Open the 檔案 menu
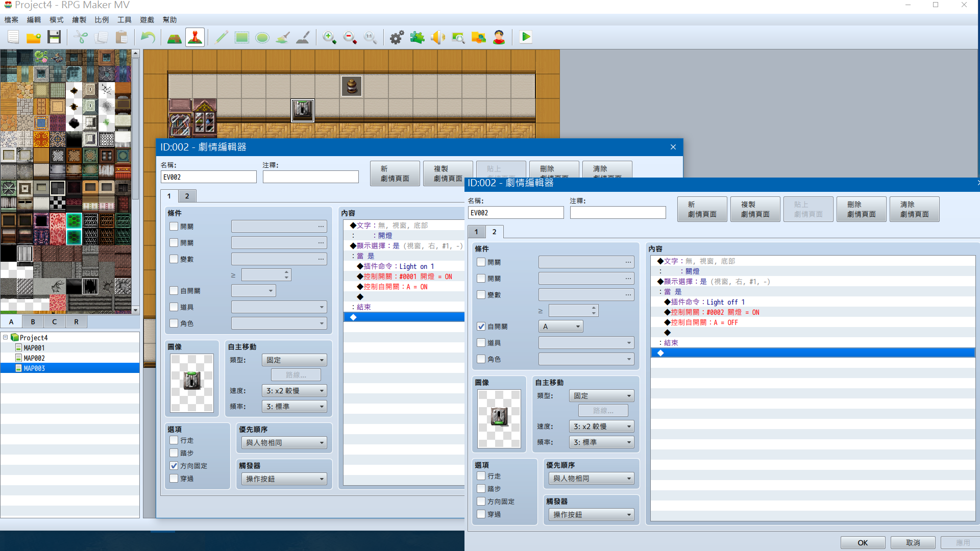The width and height of the screenshot is (980, 551). (11, 20)
